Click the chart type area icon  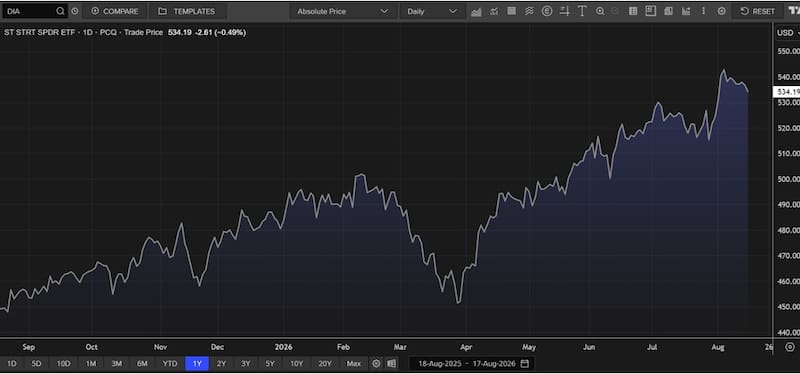(x=476, y=11)
